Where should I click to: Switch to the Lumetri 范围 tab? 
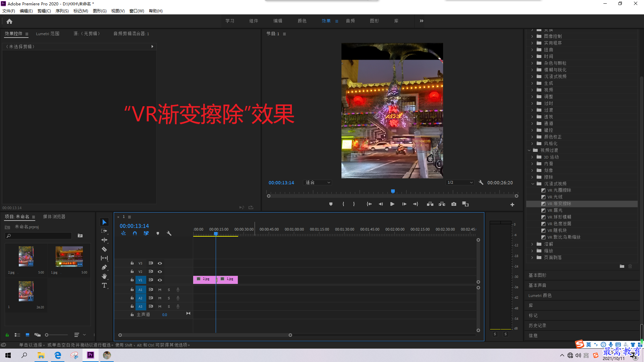pyautogui.click(x=48, y=34)
